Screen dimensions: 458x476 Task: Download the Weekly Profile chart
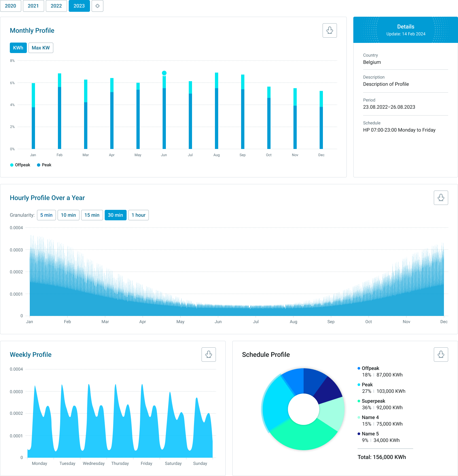click(x=209, y=355)
